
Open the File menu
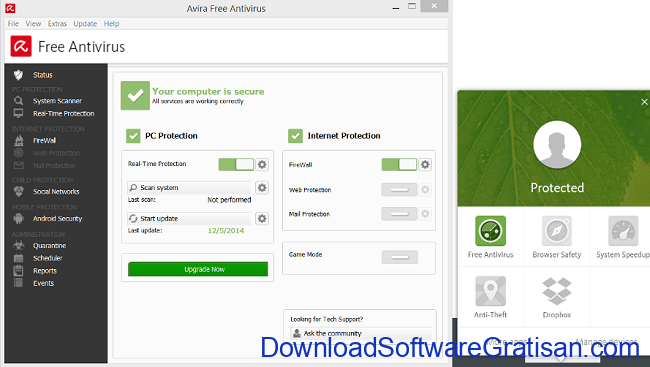click(13, 24)
